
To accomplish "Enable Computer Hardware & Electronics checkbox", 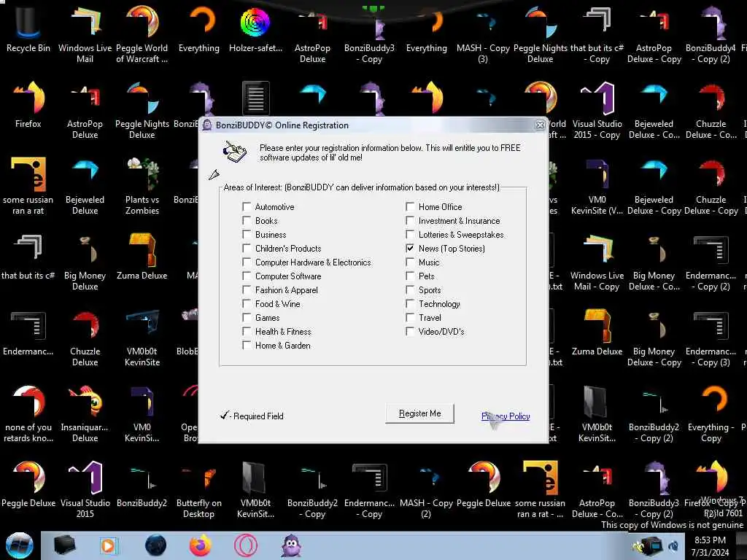I will (247, 262).
